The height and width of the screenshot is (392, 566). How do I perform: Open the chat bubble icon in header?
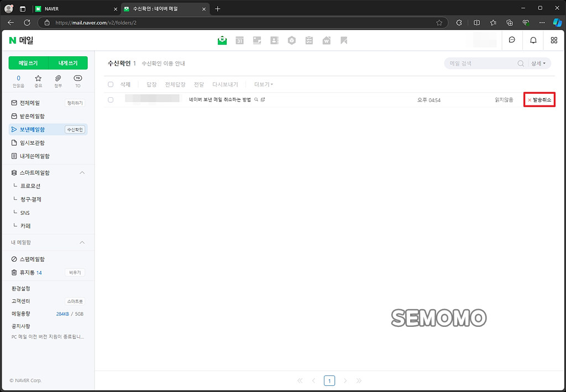click(x=512, y=40)
